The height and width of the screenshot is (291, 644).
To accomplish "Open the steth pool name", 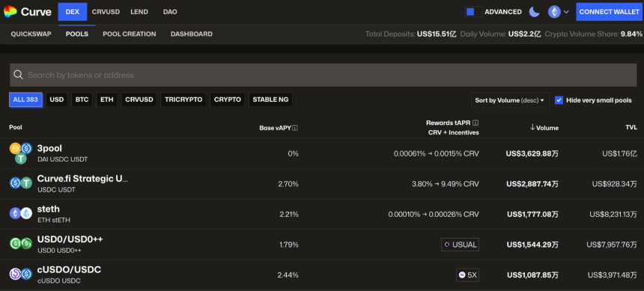I will click(49, 209).
